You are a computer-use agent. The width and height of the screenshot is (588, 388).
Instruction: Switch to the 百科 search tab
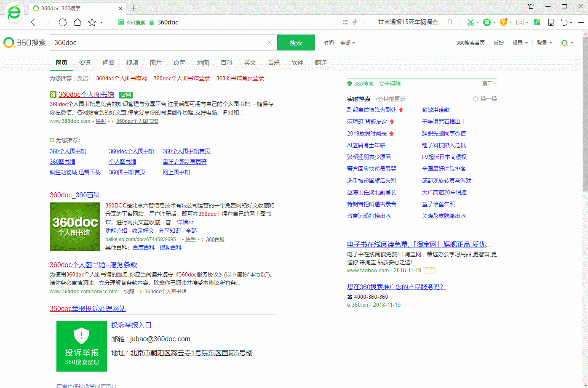pos(227,63)
